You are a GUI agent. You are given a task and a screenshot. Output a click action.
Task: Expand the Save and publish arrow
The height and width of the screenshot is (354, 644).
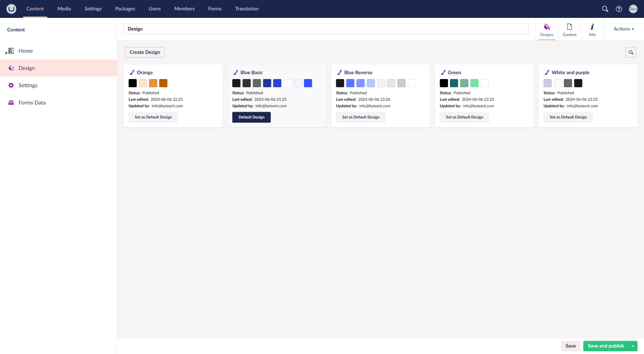click(633, 346)
